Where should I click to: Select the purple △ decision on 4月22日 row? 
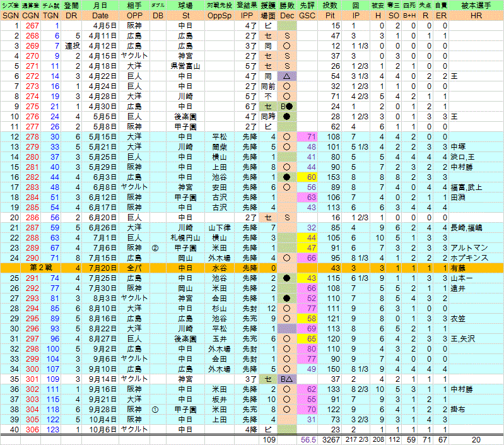(x=287, y=76)
